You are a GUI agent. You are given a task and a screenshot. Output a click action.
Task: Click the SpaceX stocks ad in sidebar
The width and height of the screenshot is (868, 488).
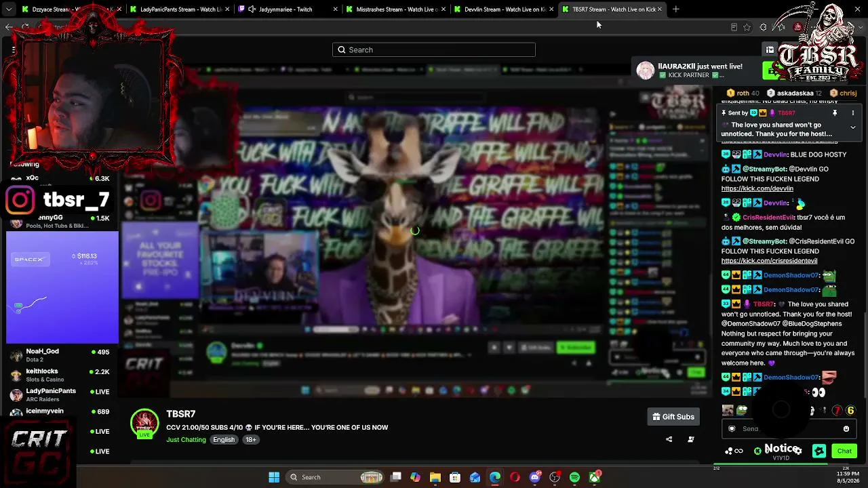click(x=62, y=287)
